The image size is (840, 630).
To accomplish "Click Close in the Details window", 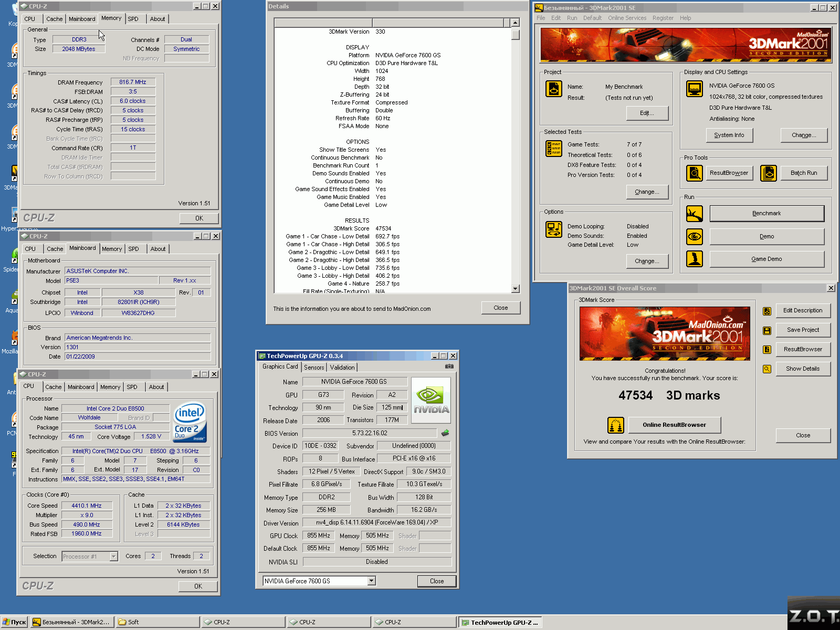I will (500, 308).
